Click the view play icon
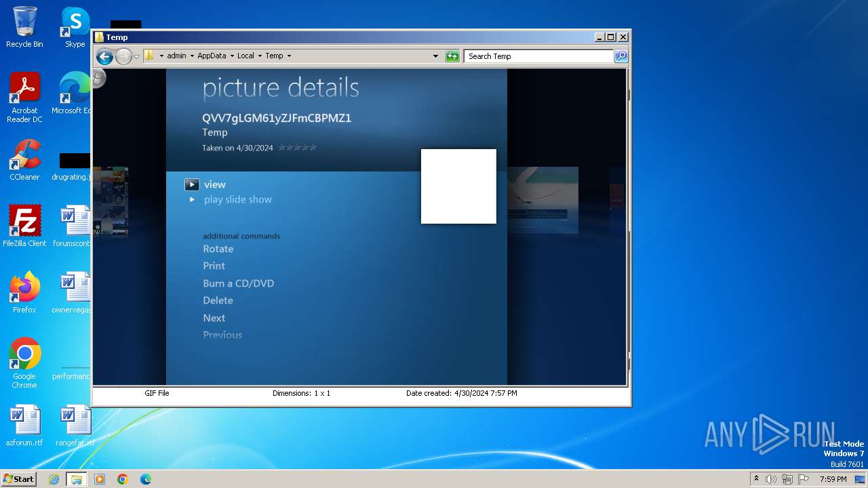This screenshot has height=488, width=868. pyautogui.click(x=192, y=184)
